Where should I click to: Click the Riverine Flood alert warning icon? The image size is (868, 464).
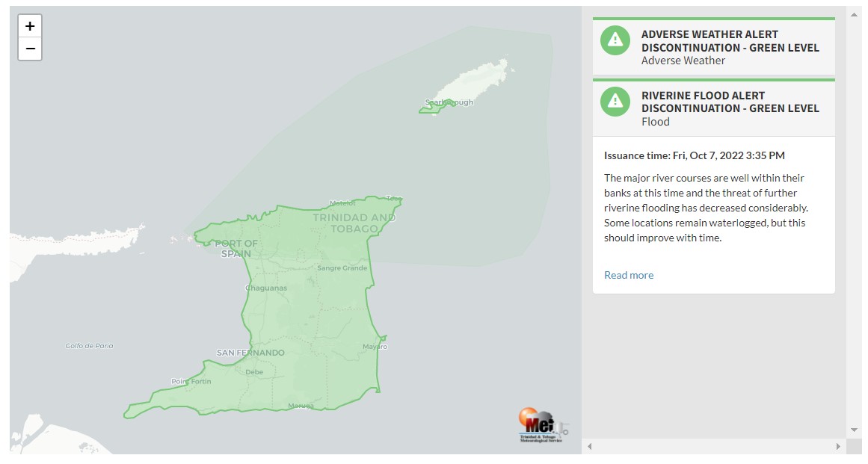point(615,101)
